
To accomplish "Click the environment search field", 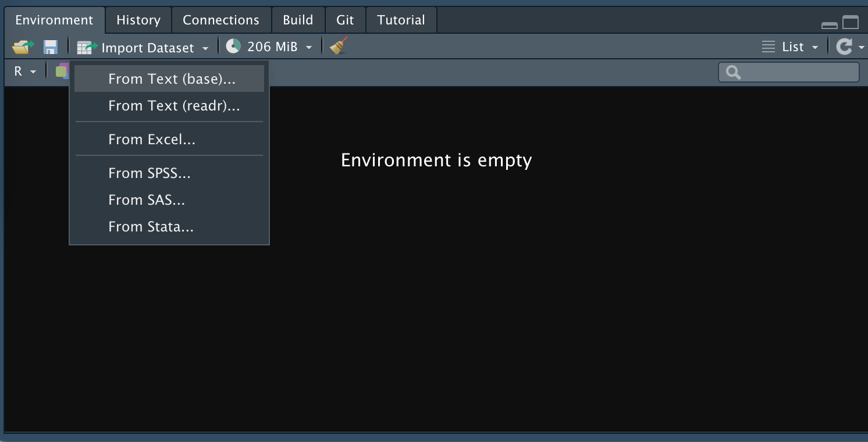I will [796, 72].
